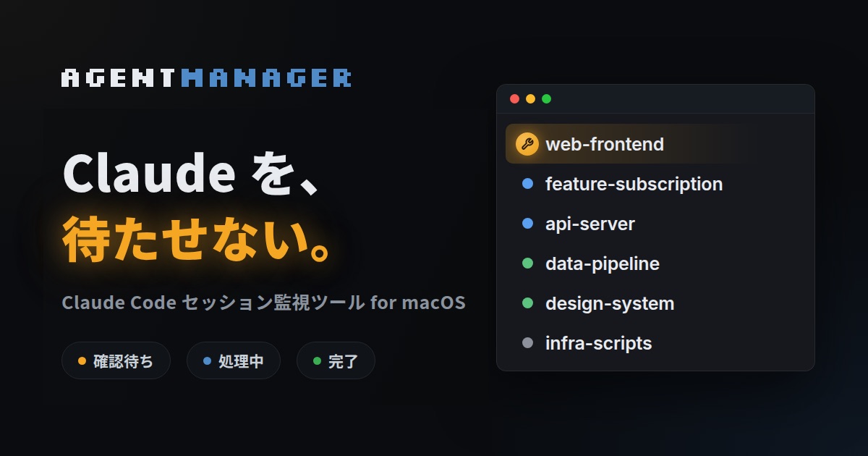Click the AGENTMANAGER pixel logo
868x456 pixels.
[x=206, y=78]
